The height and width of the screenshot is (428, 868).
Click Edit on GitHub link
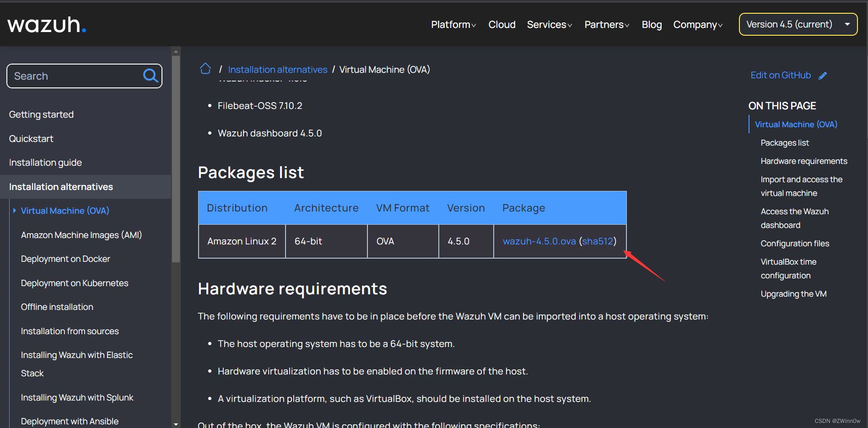point(781,75)
